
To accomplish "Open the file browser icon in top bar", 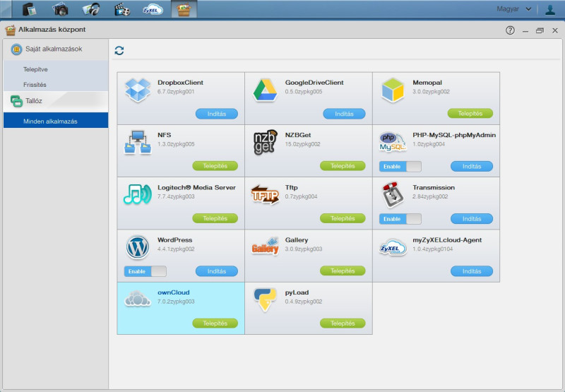I will [x=30, y=9].
